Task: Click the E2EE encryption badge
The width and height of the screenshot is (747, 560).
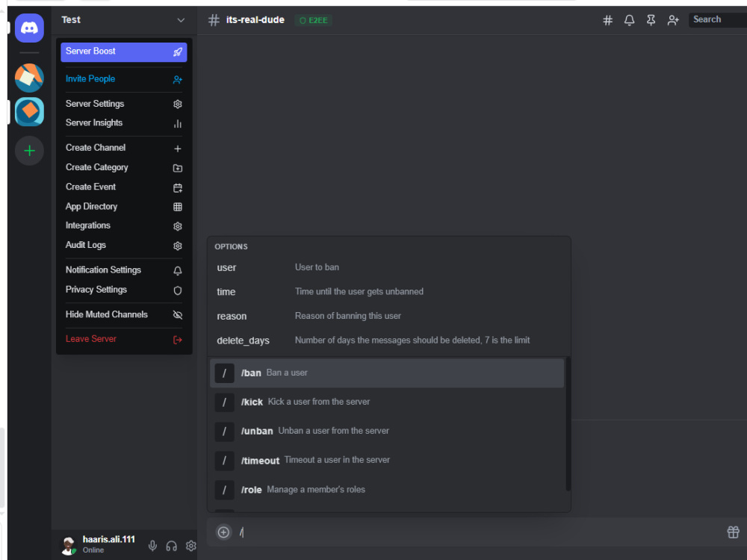Action: [313, 20]
